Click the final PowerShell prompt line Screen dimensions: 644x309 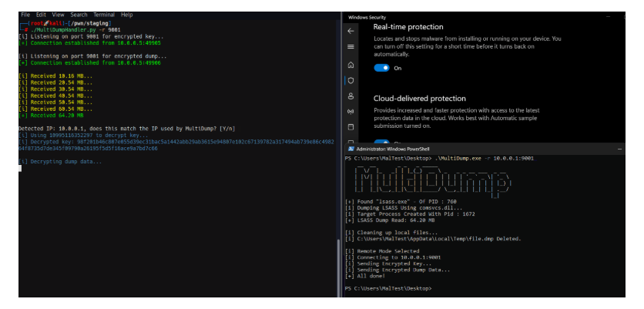pos(388,288)
